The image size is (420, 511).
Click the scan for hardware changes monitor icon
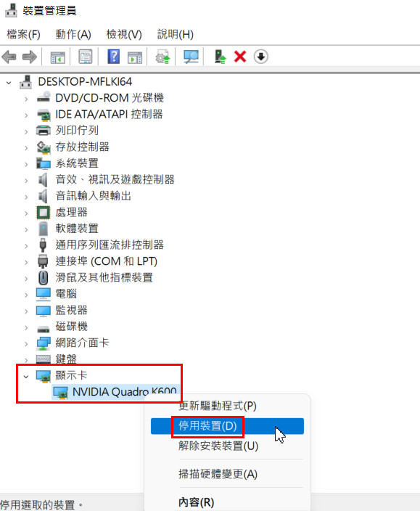(x=191, y=57)
